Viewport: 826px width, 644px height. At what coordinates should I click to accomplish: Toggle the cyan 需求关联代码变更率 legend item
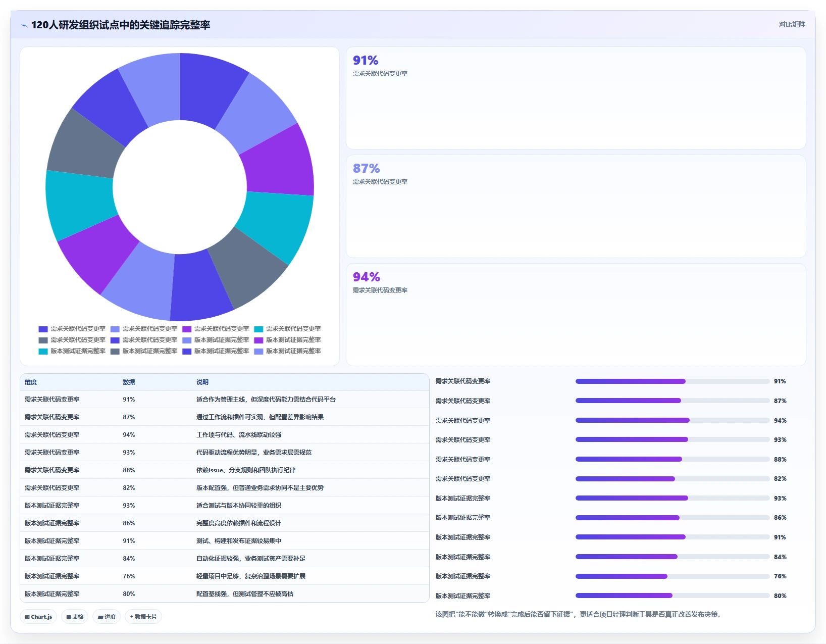[287, 329]
